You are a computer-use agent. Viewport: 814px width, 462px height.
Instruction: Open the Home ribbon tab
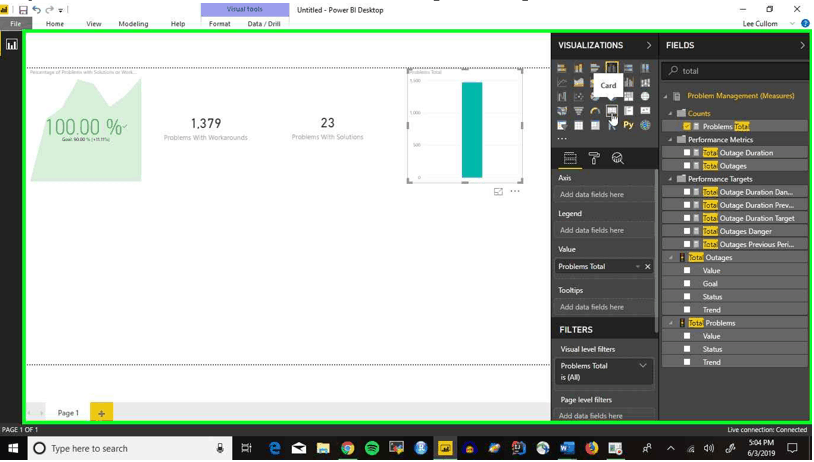(x=55, y=23)
